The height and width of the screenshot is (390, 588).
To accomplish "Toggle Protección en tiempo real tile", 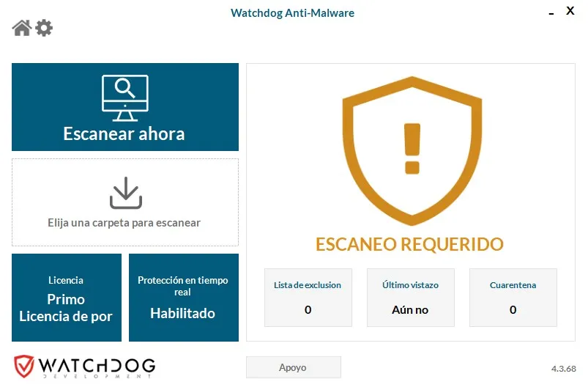I will [183, 298].
